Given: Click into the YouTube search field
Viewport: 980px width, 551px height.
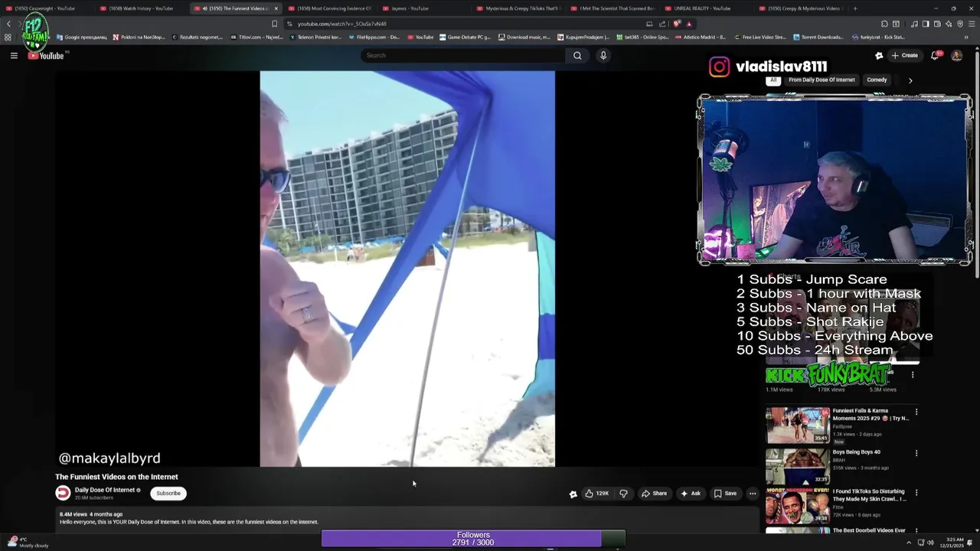Looking at the screenshot, I should pos(463,55).
